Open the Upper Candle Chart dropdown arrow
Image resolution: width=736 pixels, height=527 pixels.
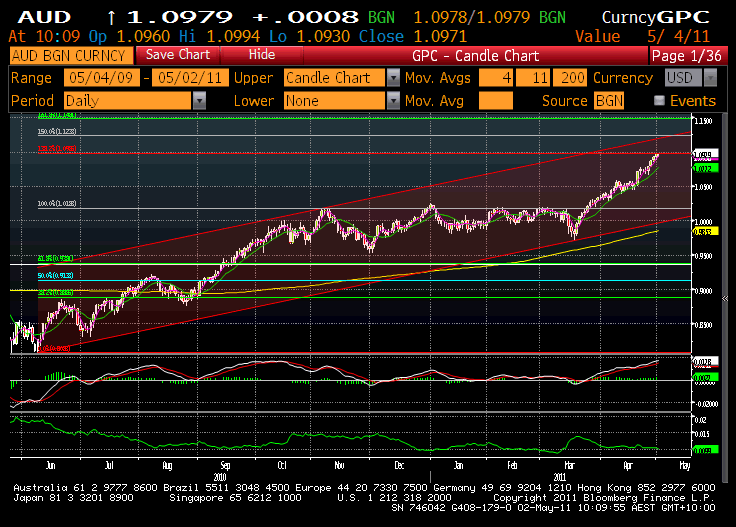click(393, 78)
